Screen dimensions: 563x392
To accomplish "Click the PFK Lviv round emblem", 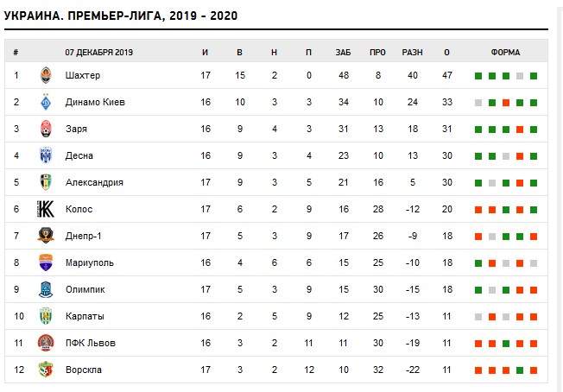I will 46,343.
